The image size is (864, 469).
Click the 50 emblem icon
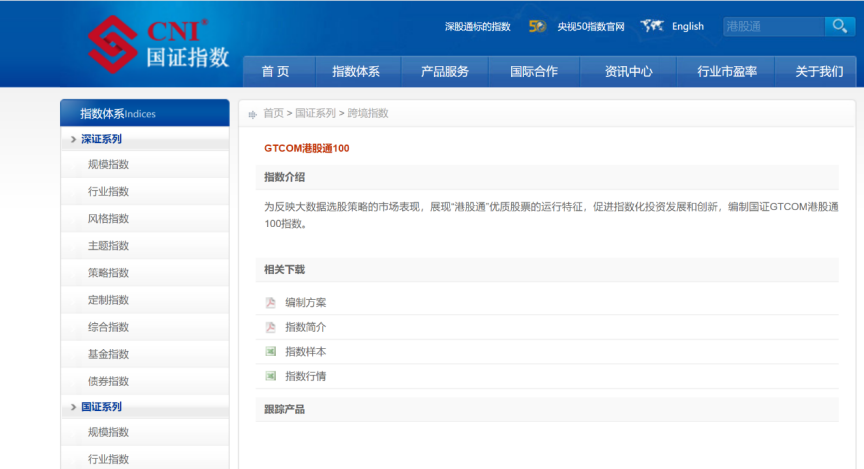(537, 26)
